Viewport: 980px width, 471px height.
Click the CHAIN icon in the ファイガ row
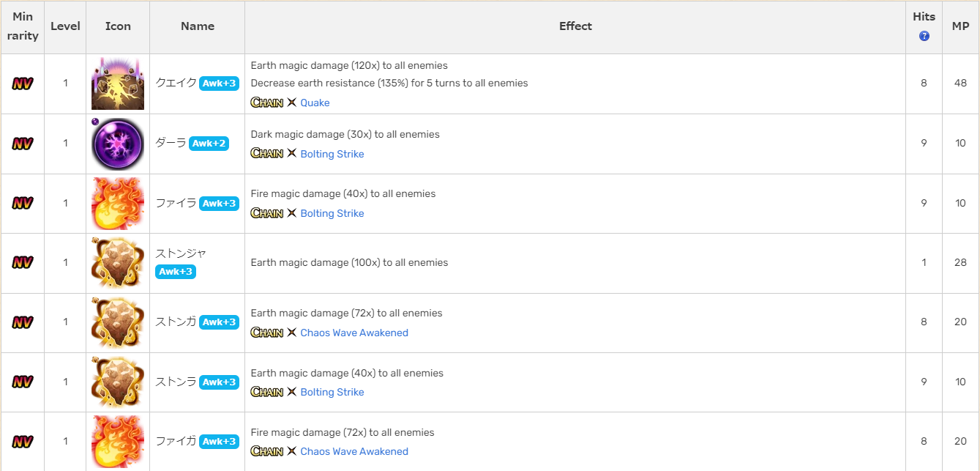pyautogui.click(x=267, y=451)
